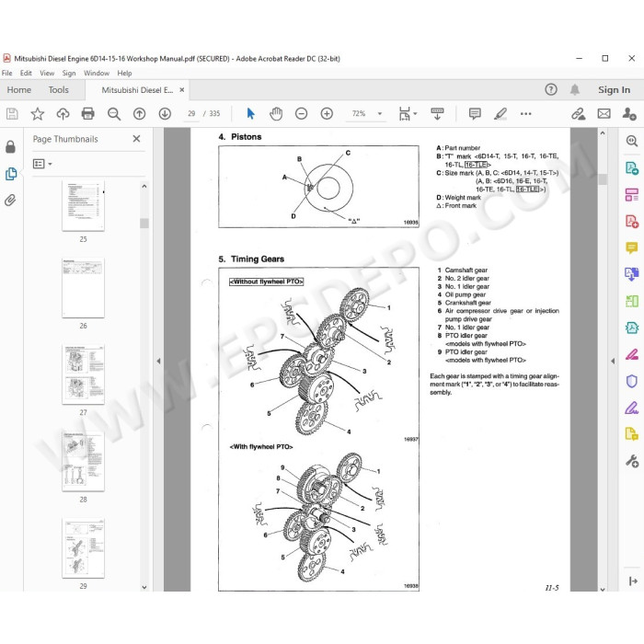Go to next page arrow
Screen dimensions: 644x644
click(165, 114)
